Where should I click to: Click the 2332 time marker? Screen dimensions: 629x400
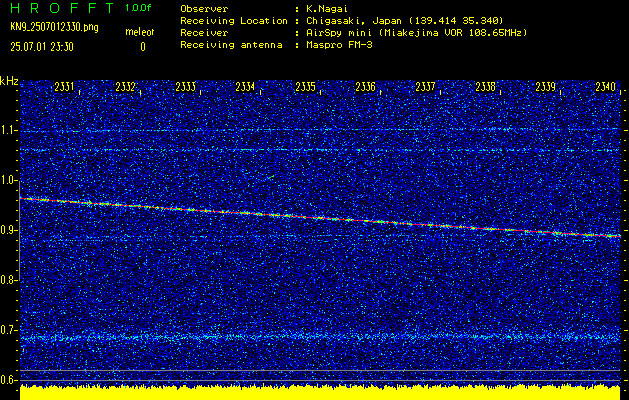pyautogui.click(x=125, y=87)
